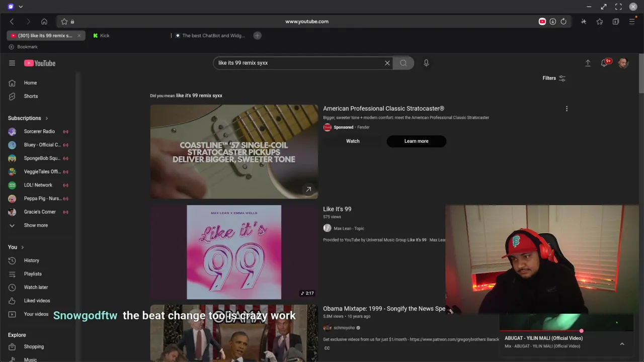Reload the page icon

563,22
